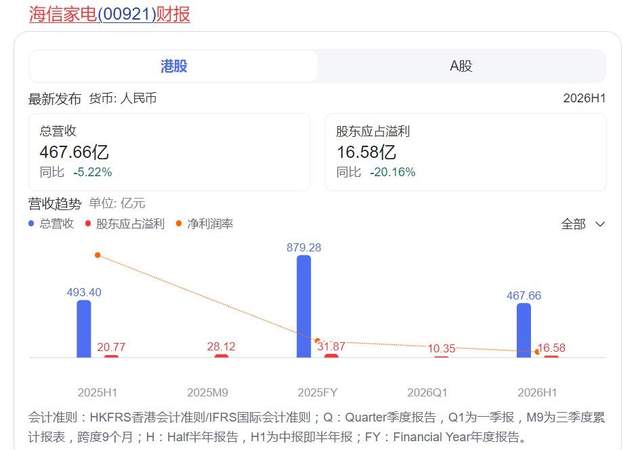Screen dimensions: 640x450
Task: Select the blue 2025FY revenue bar 879.28
Action: pyautogui.click(x=304, y=306)
